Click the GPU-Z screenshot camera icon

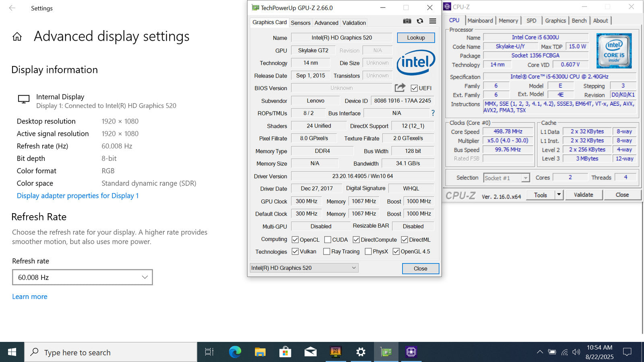[x=407, y=21]
